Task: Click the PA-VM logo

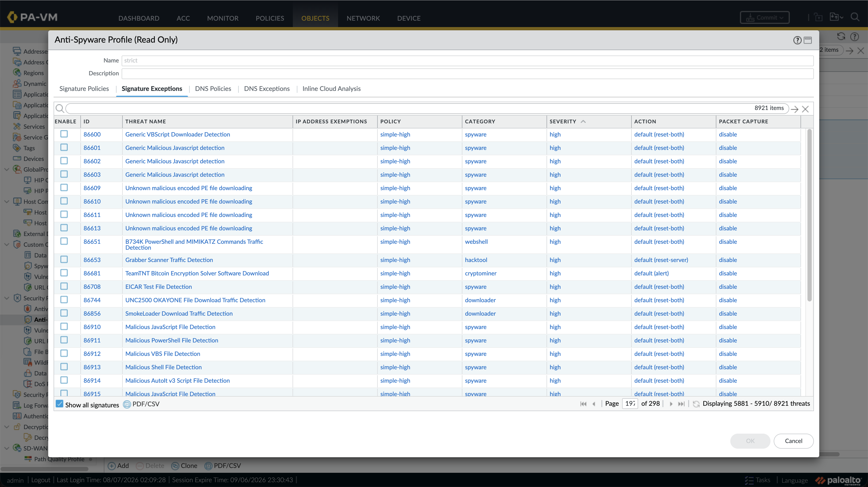Action: click(33, 17)
